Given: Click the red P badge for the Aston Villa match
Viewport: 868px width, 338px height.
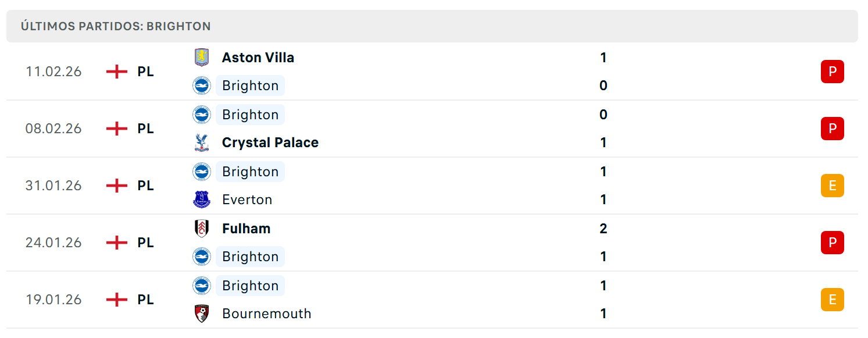Looking at the screenshot, I should [832, 72].
